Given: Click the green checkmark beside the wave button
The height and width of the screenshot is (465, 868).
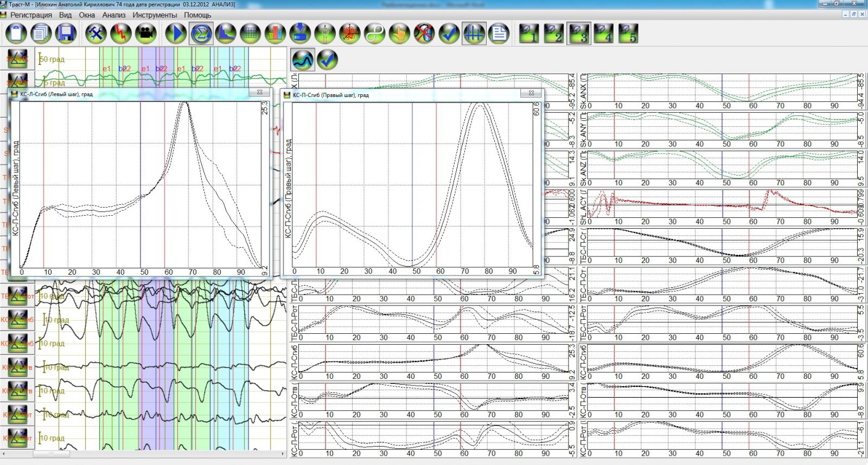Looking at the screenshot, I should (328, 60).
